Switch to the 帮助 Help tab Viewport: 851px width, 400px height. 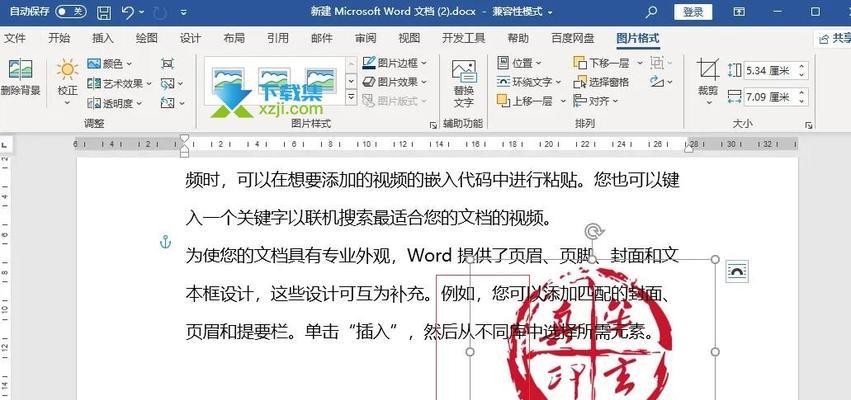(518, 38)
